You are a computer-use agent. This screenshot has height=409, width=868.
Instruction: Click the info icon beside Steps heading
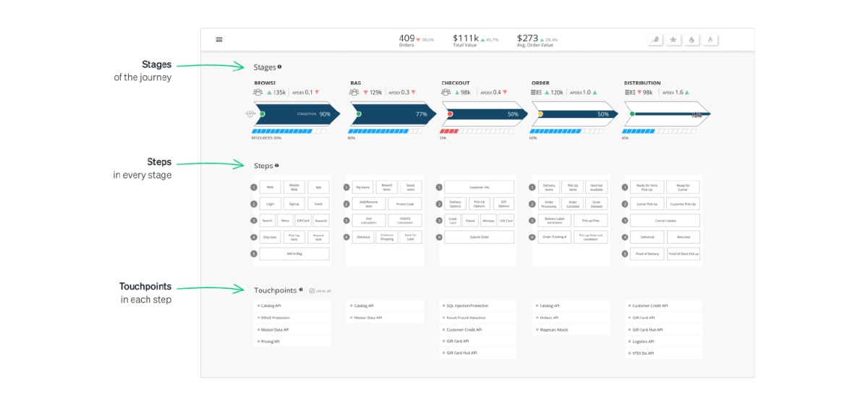(276, 165)
